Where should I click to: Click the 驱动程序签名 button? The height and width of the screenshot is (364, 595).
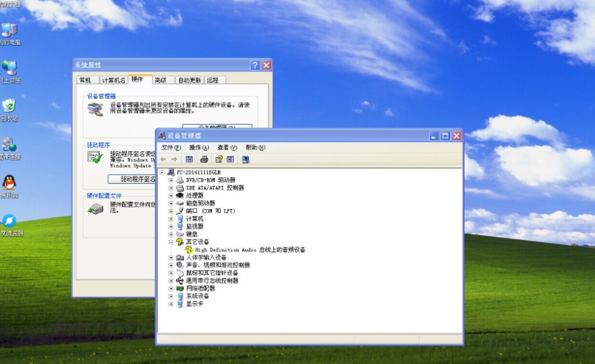132,179
